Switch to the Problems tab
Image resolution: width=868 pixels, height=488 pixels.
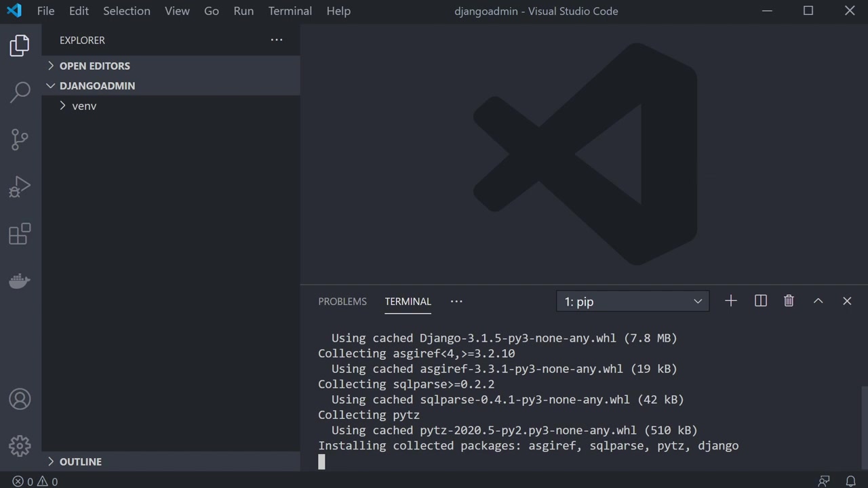342,302
